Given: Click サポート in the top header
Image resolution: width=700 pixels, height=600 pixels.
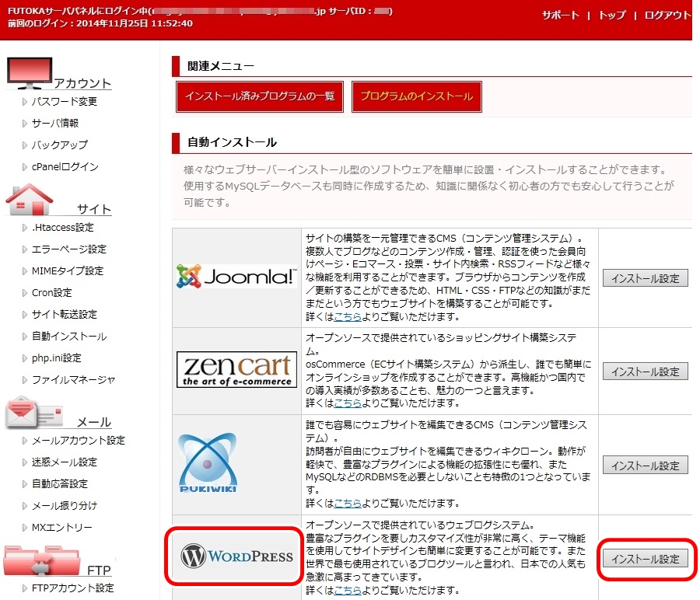Looking at the screenshot, I should pyautogui.click(x=560, y=16).
